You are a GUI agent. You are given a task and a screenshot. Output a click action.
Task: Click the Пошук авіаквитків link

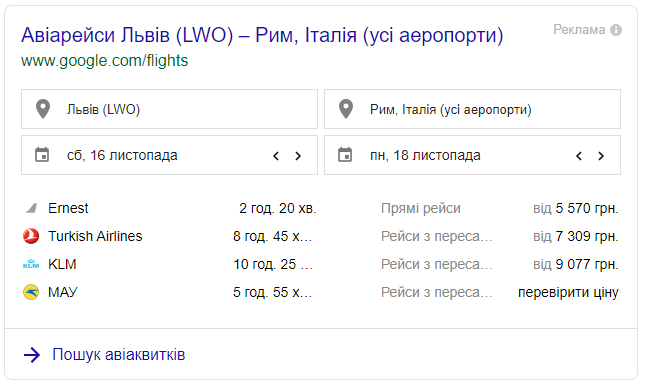tap(118, 355)
